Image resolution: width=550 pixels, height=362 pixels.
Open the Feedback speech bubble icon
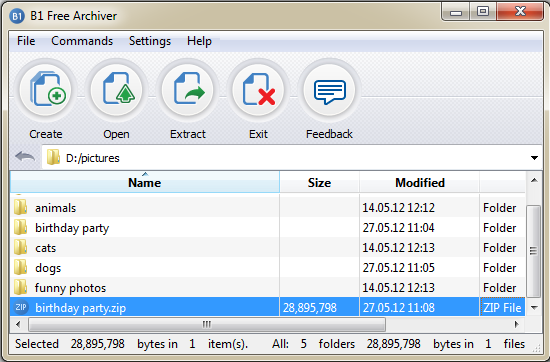(329, 90)
